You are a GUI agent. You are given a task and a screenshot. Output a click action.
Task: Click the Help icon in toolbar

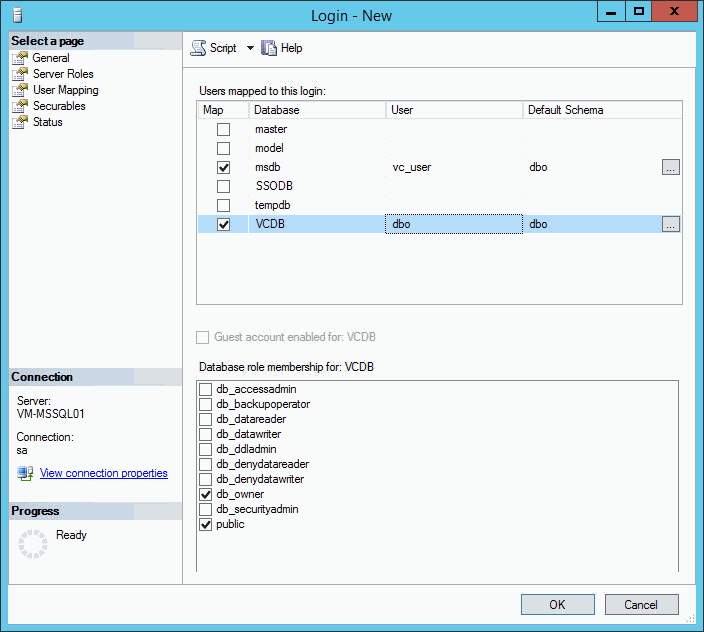click(x=269, y=48)
